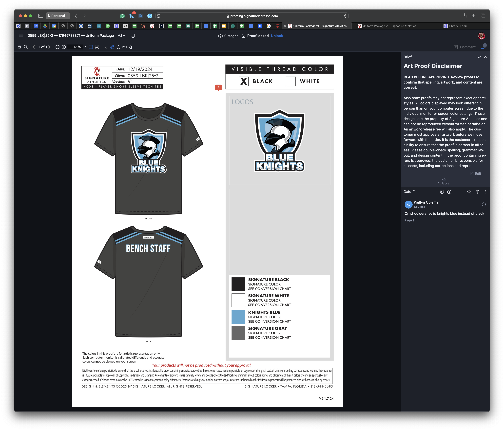Toggle the comments panel bubble icon
The height and width of the screenshot is (430, 504).
pos(483,47)
